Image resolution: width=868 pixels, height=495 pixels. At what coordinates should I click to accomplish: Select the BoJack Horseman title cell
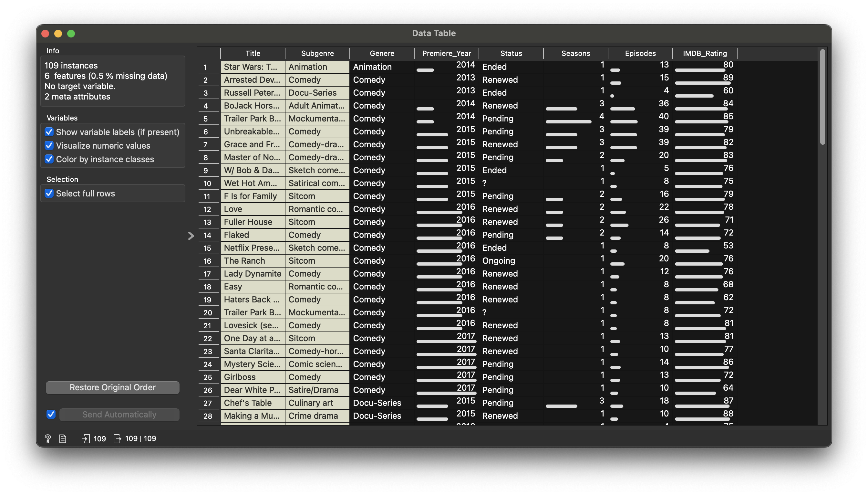pos(252,106)
